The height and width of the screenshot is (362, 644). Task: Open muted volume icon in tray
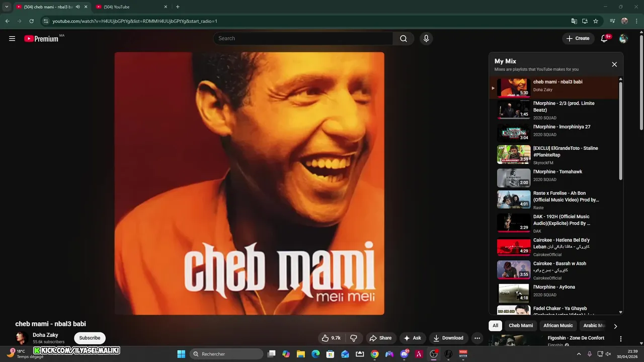point(608,354)
